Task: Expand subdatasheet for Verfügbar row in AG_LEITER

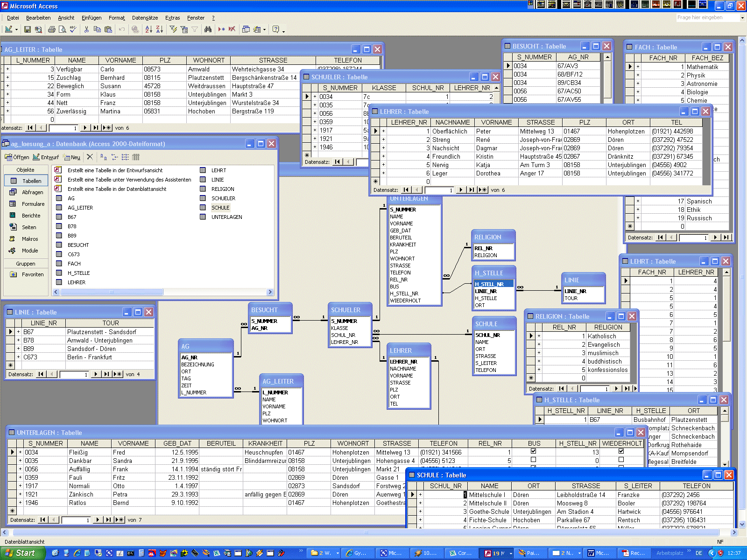Action: tap(7, 69)
